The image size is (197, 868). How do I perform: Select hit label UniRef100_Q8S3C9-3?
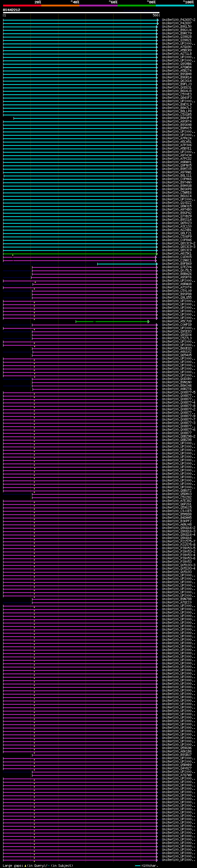[x=179, y=247]
